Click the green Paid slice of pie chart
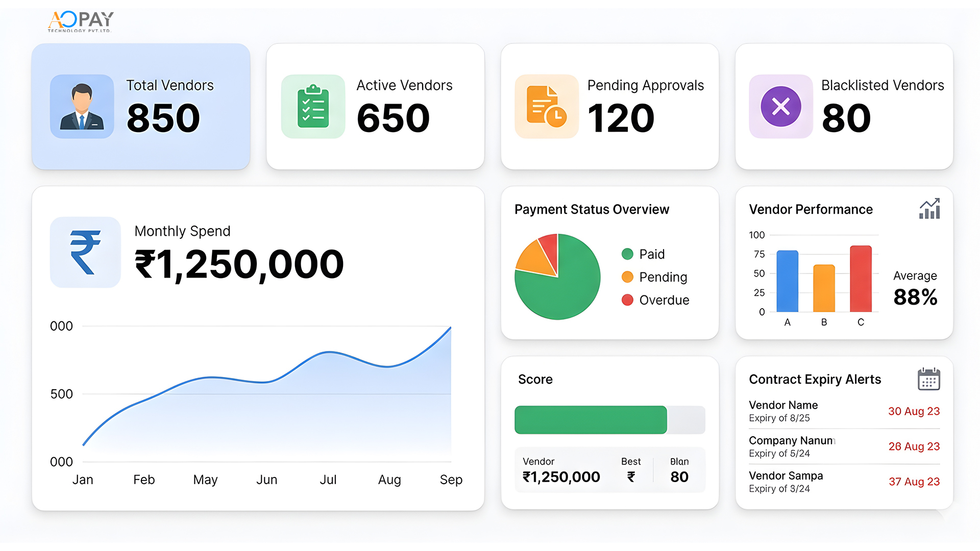 [567, 293]
